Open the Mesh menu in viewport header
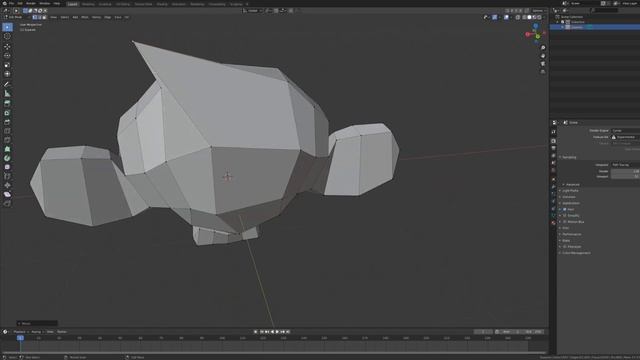This screenshot has height=360, width=640. [85, 17]
